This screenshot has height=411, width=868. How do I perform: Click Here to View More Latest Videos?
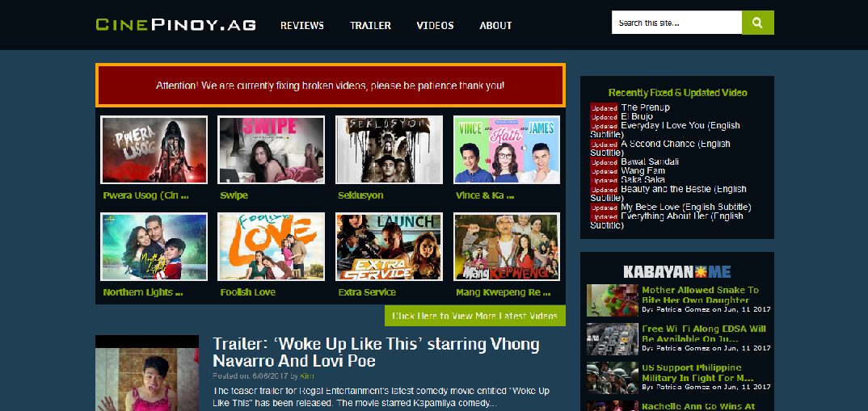475,316
